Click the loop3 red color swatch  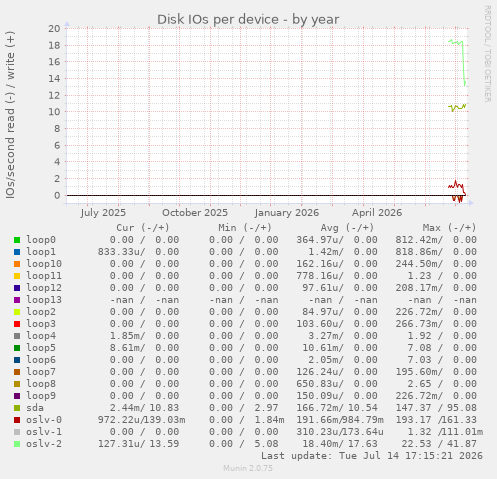[17, 324]
